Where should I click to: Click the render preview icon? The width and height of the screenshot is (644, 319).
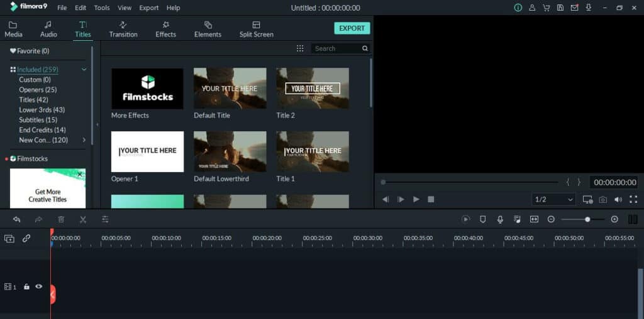pyautogui.click(x=466, y=219)
